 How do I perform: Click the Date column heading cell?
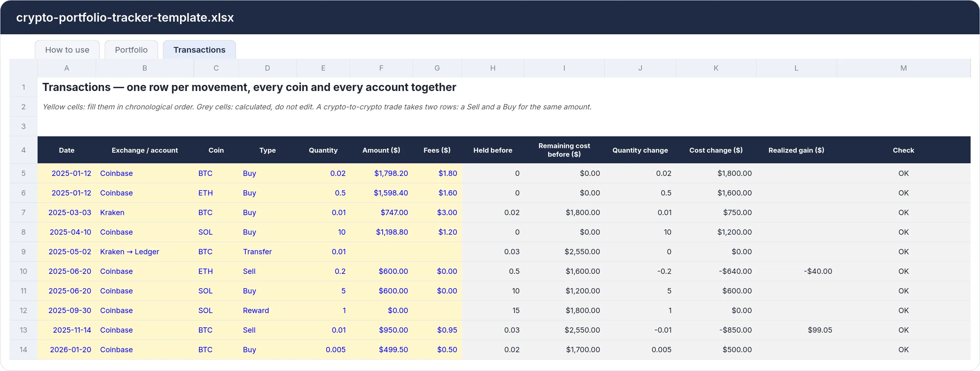point(67,150)
